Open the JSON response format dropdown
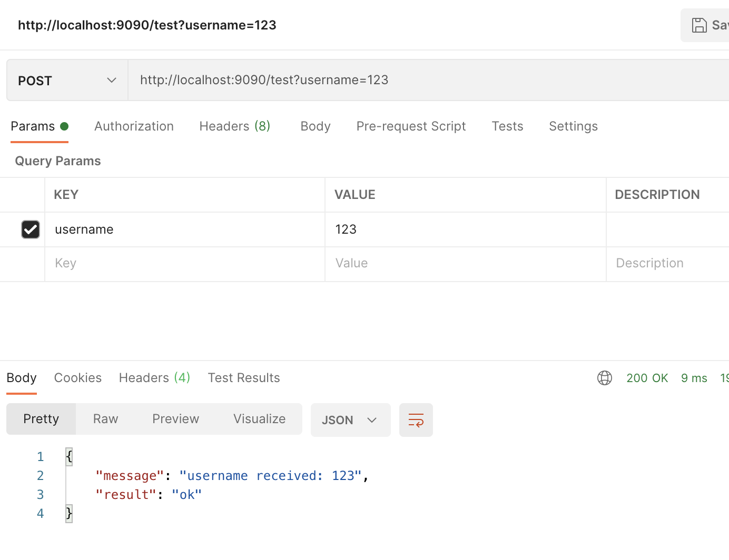This screenshot has height=560, width=729. click(x=350, y=419)
